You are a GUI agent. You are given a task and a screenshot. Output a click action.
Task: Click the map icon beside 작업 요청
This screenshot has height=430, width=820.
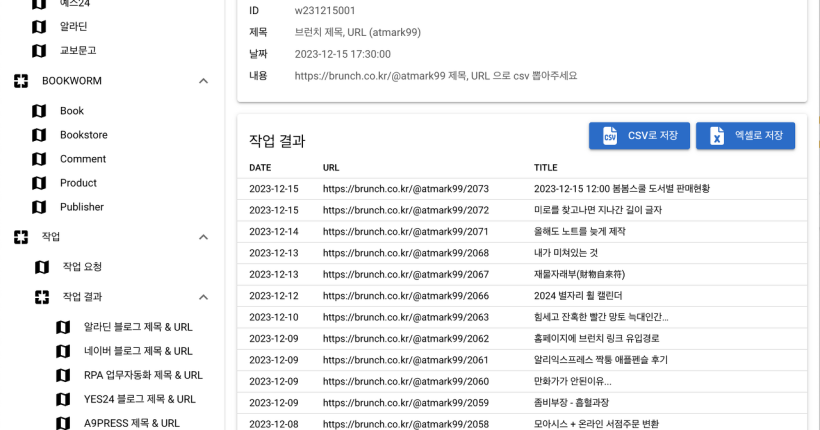coord(42,267)
